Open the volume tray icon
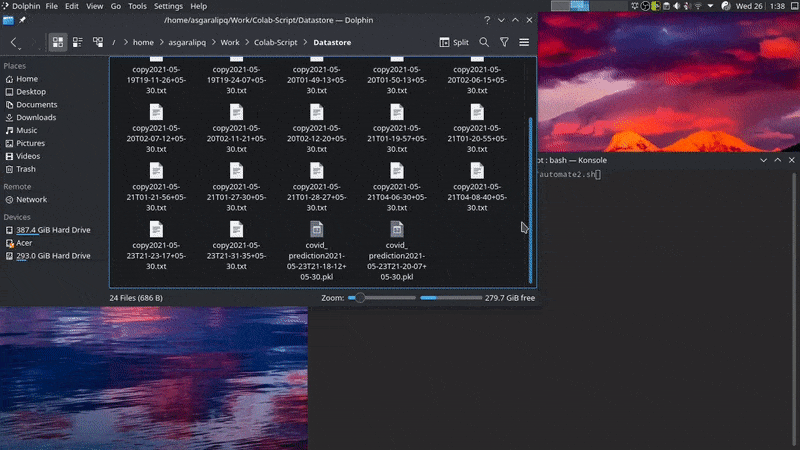Image resolution: width=800 pixels, height=450 pixels. [x=677, y=6]
